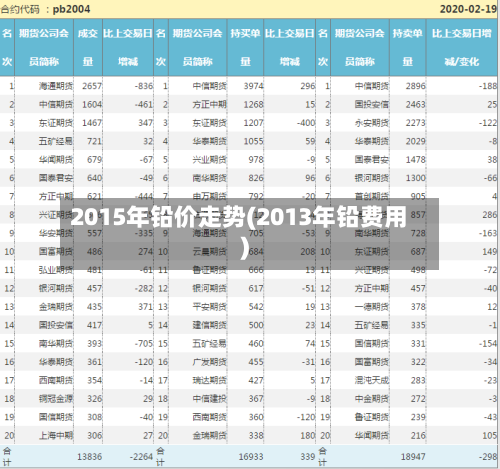Click the long position value 1207
The width and height of the screenshot is (500, 469).
[x=253, y=123]
